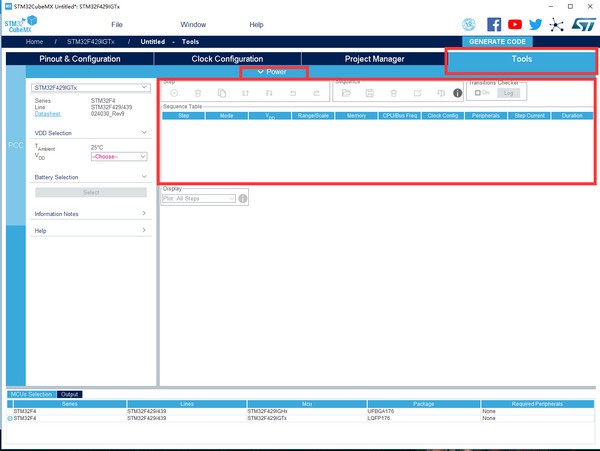Click the Range/Scale column header
The width and height of the screenshot is (600, 451).
point(313,116)
